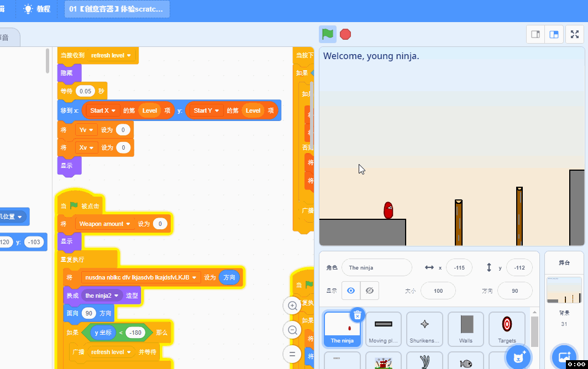The width and height of the screenshot is (588, 369).
Task: Click the y position reporter block
Action: tap(103, 333)
